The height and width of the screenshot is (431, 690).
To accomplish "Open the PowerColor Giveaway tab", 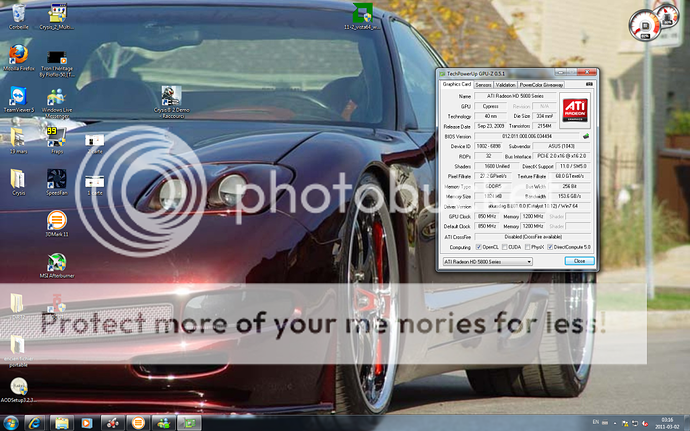I will tap(541, 85).
